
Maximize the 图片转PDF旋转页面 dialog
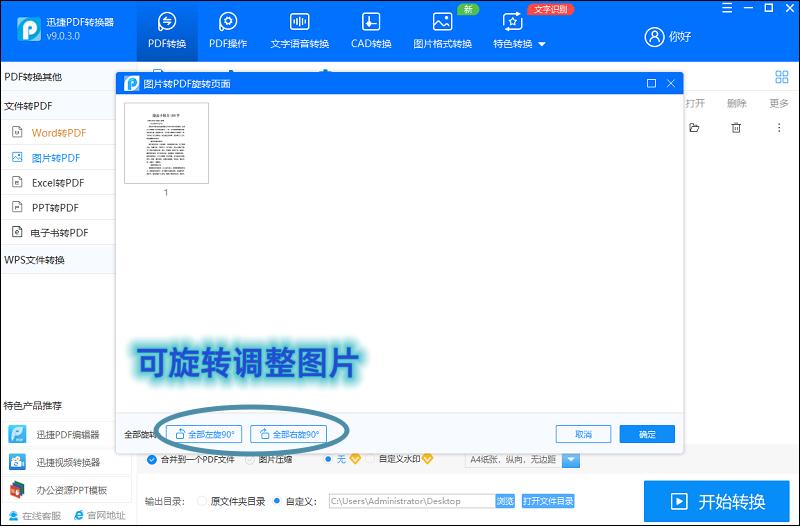pos(652,83)
